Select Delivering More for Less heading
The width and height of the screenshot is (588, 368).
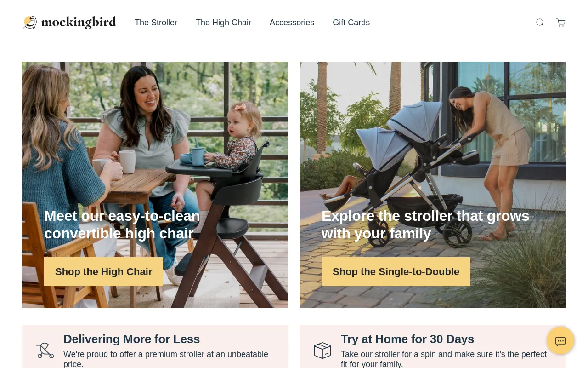point(131,339)
